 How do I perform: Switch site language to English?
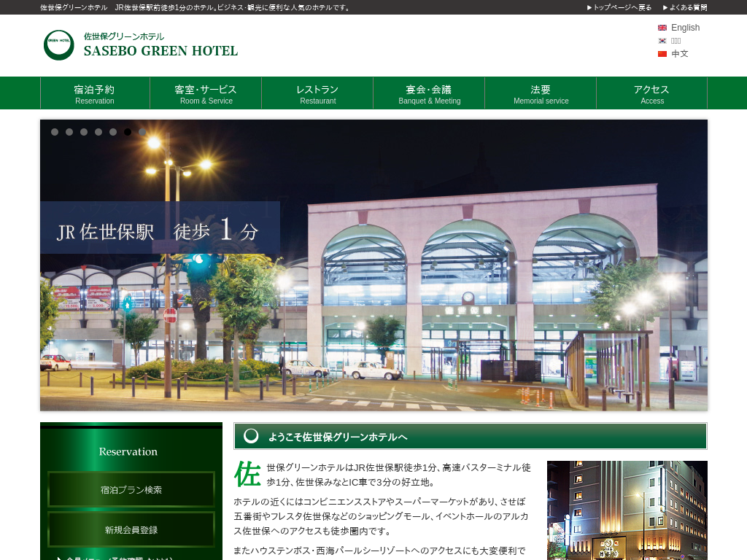(x=685, y=28)
